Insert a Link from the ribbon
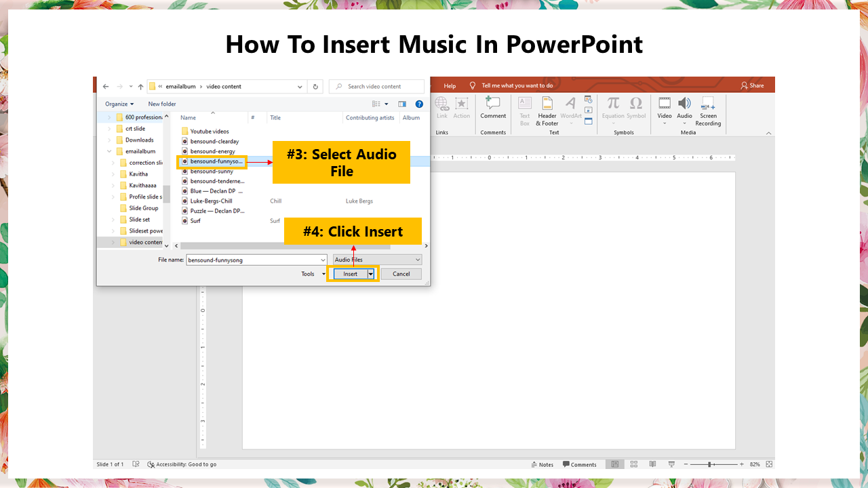 442,108
